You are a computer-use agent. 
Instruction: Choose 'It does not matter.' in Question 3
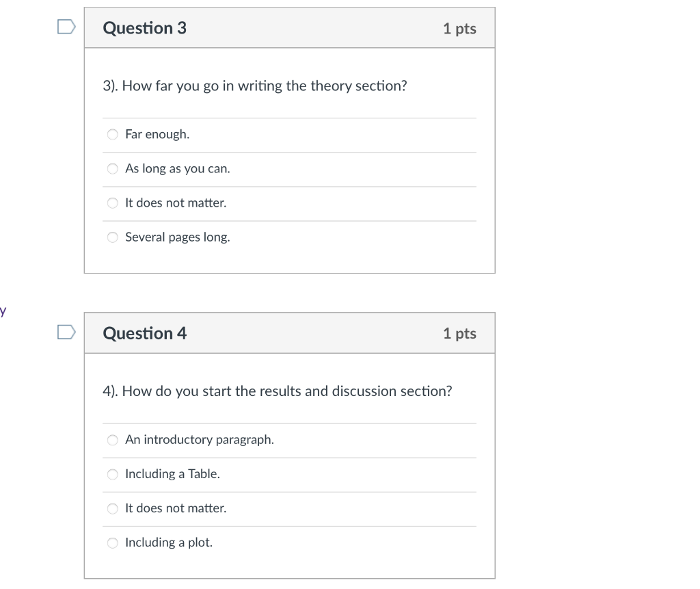tap(175, 202)
